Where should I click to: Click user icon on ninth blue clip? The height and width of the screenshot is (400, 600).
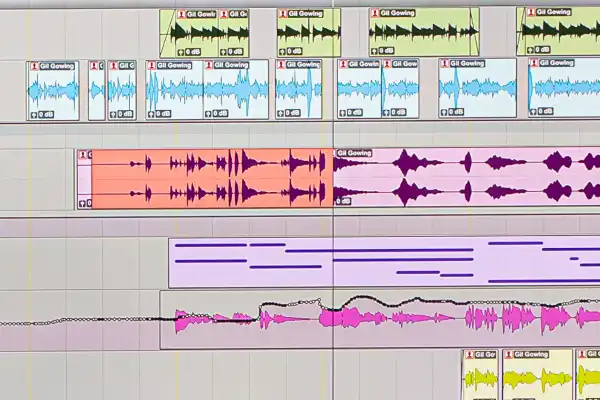444,63
